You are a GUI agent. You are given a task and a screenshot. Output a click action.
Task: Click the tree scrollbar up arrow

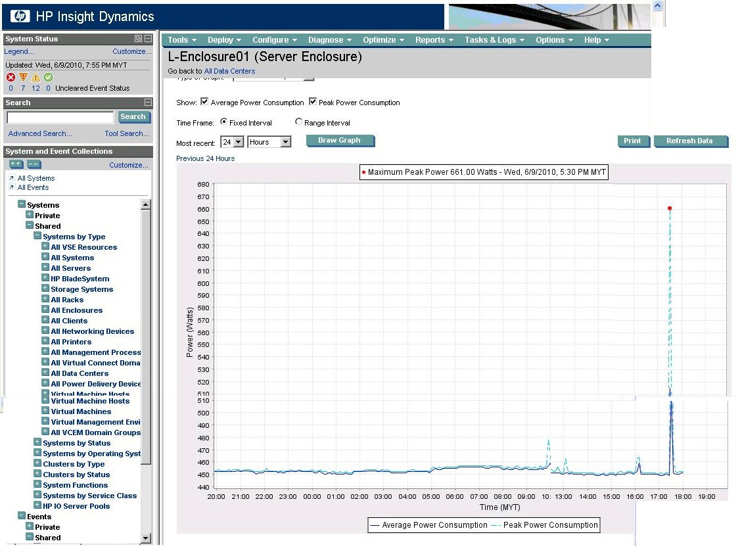point(146,204)
